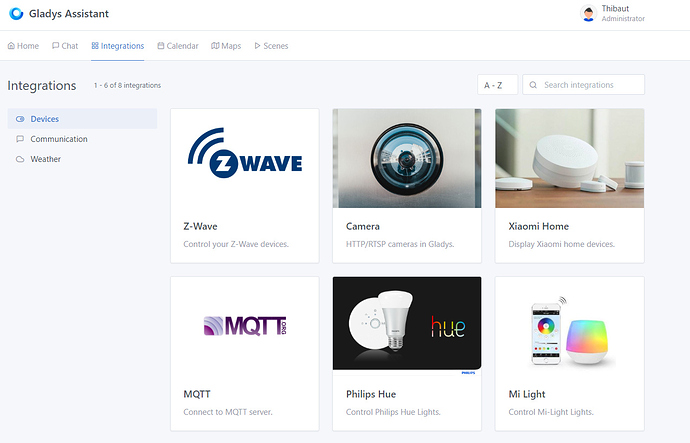Open the Chat tab
690x443 pixels.
click(65, 46)
